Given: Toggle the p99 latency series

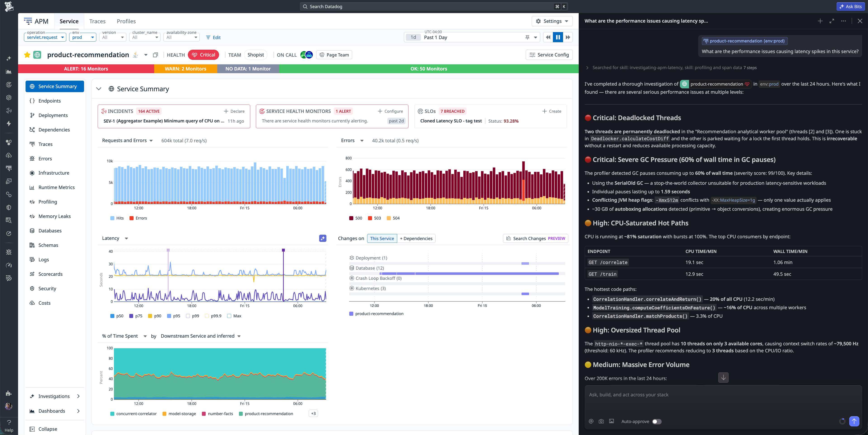Looking at the screenshot, I should point(192,316).
